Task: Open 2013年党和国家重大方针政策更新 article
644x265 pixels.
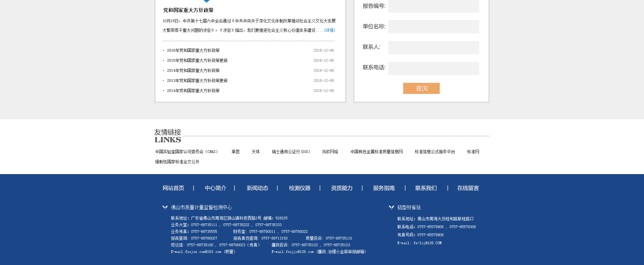Action: tap(197, 81)
